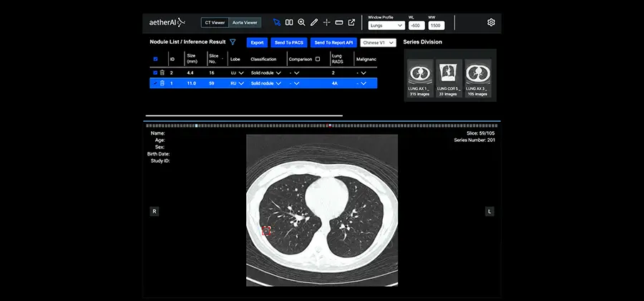
Task: Open comparison dropdown in nodule 2 row
Action: click(295, 72)
